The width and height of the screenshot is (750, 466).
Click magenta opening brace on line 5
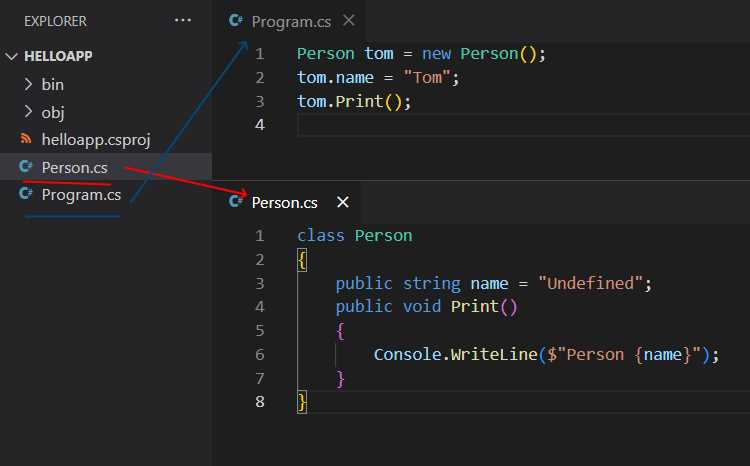340,331
